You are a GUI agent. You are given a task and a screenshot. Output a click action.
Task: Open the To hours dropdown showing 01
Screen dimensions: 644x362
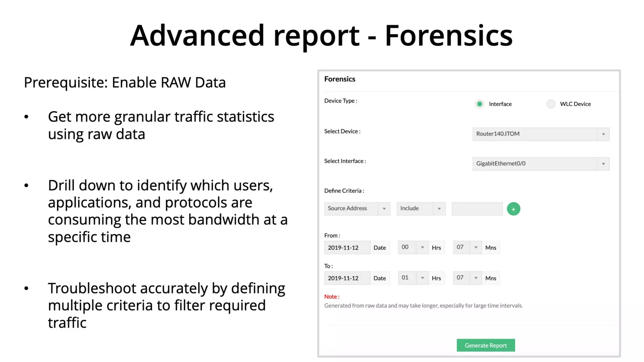click(413, 278)
